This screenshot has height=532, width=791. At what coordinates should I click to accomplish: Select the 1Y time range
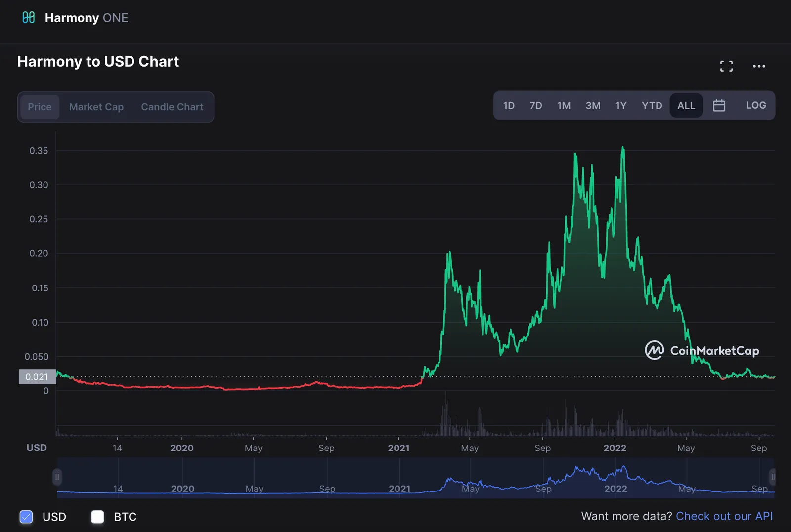click(x=621, y=105)
